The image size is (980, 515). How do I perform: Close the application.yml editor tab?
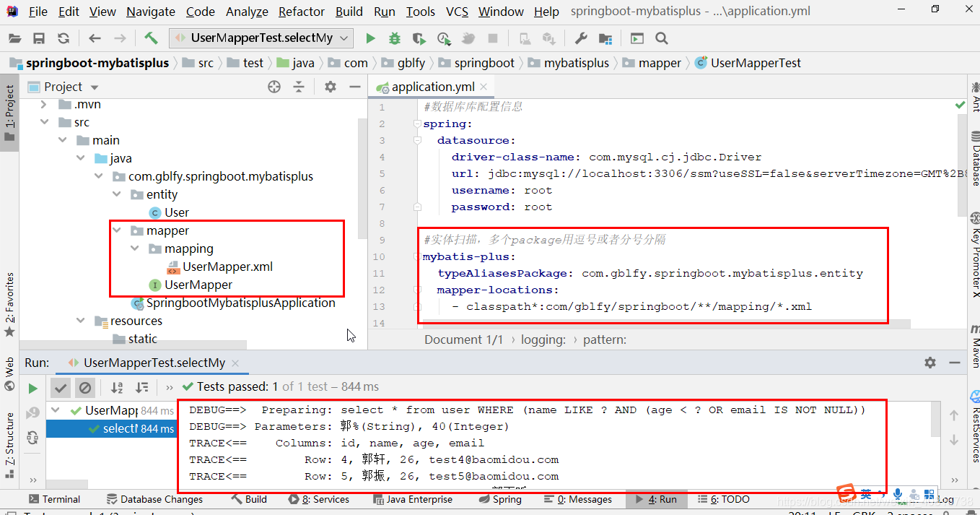coord(484,87)
